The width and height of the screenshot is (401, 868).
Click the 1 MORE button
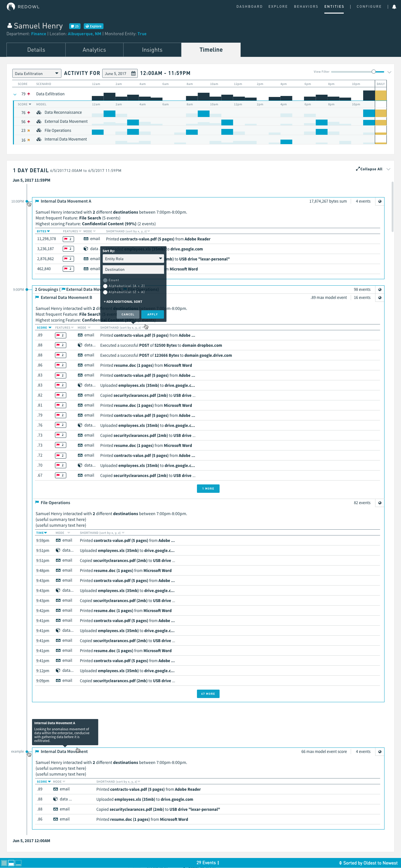208,489
